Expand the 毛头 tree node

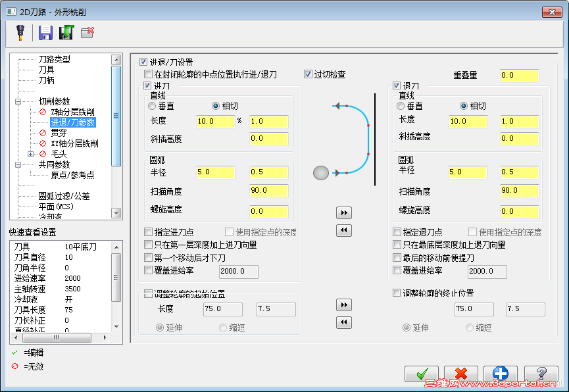pyautogui.click(x=31, y=155)
